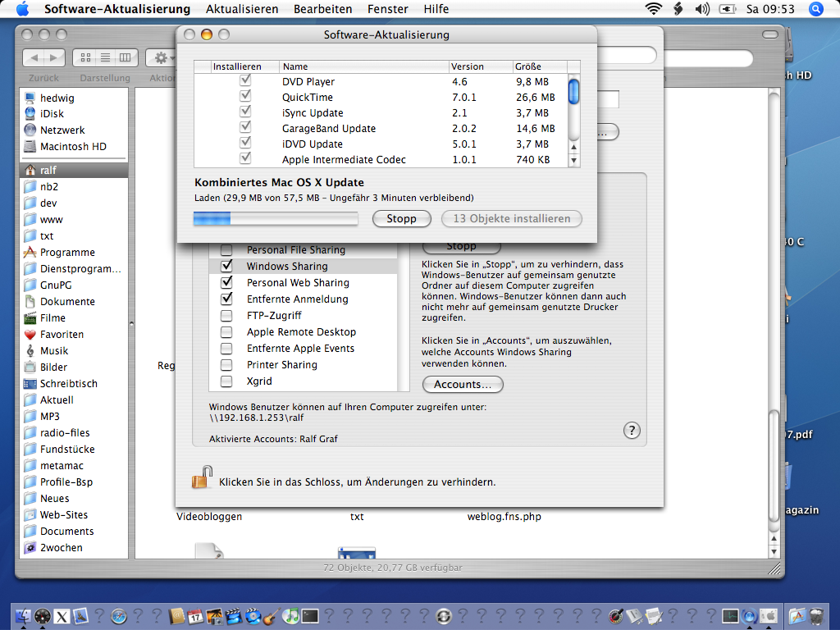Uncheck Entfernte Anmeldung service
The image size is (840, 630).
click(226, 299)
